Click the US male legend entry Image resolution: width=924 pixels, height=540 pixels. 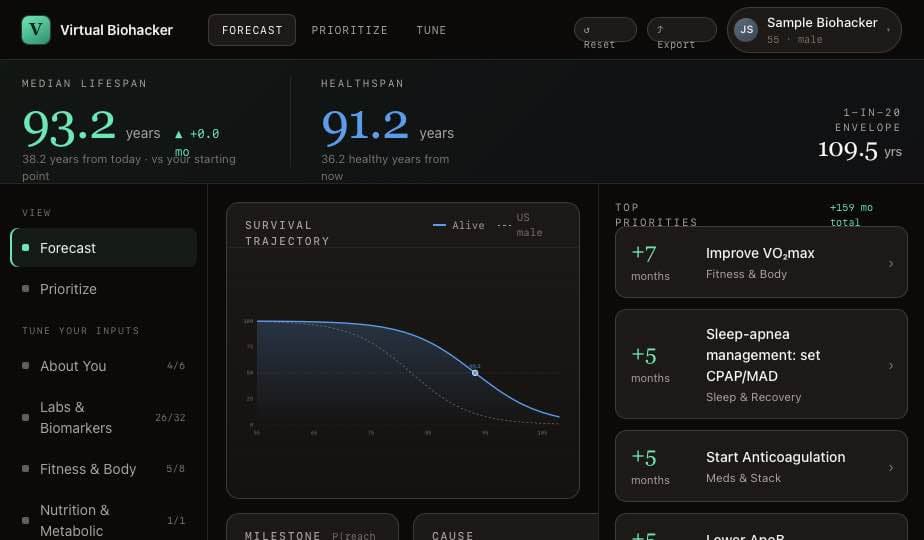click(x=520, y=225)
